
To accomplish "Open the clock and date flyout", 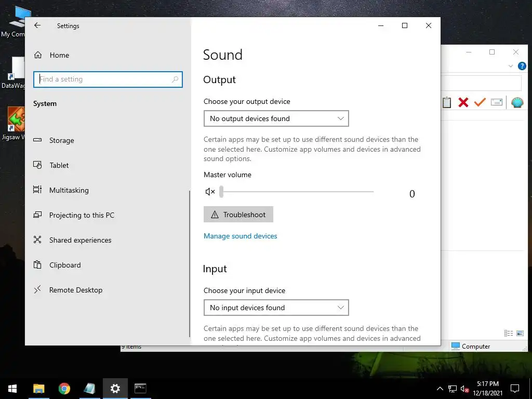I will tap(487, 389).
